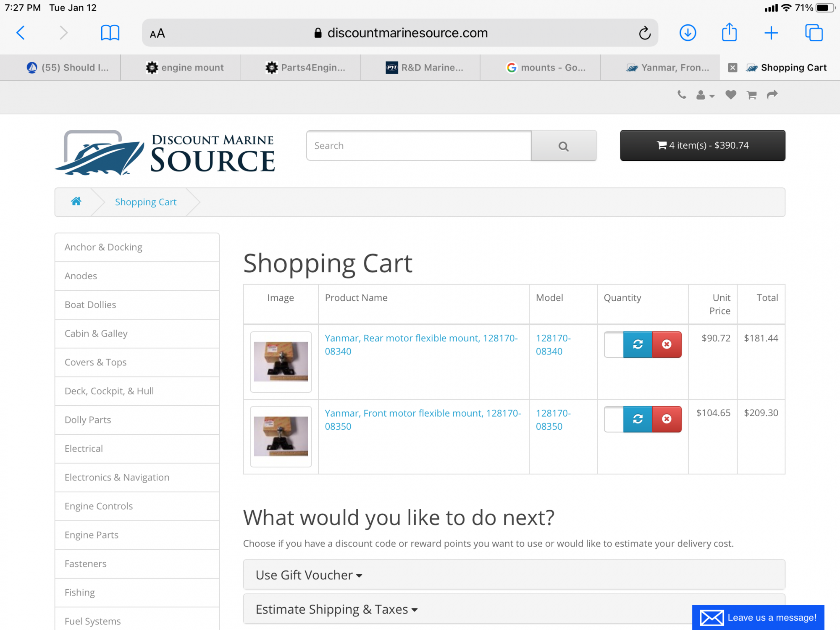Click the Shopping Cart breadcrumb link
Screen dimensions: 840x630
click(x=146, y=202)
